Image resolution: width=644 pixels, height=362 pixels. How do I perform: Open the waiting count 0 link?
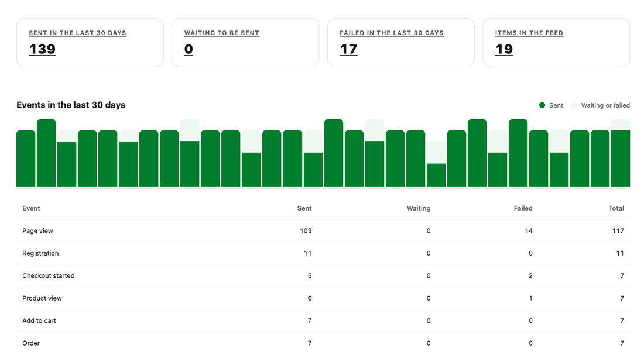(x=189, y=49)
